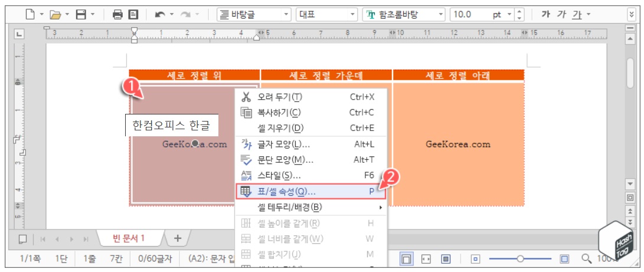Screen dimensions: 644x272
Task: Open the undo history dropdown arrow
Action: click(172, 15)
